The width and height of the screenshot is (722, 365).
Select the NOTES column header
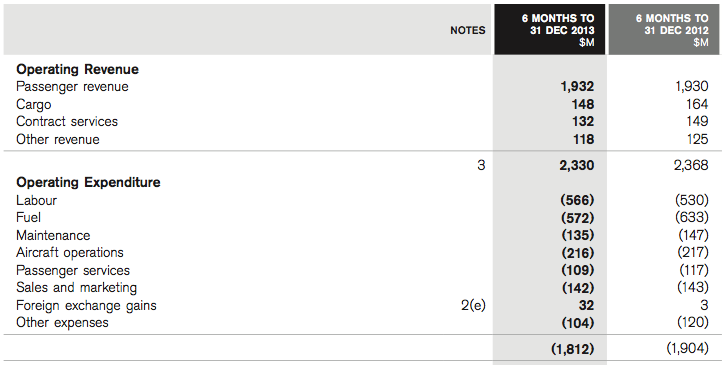(467, 30)
